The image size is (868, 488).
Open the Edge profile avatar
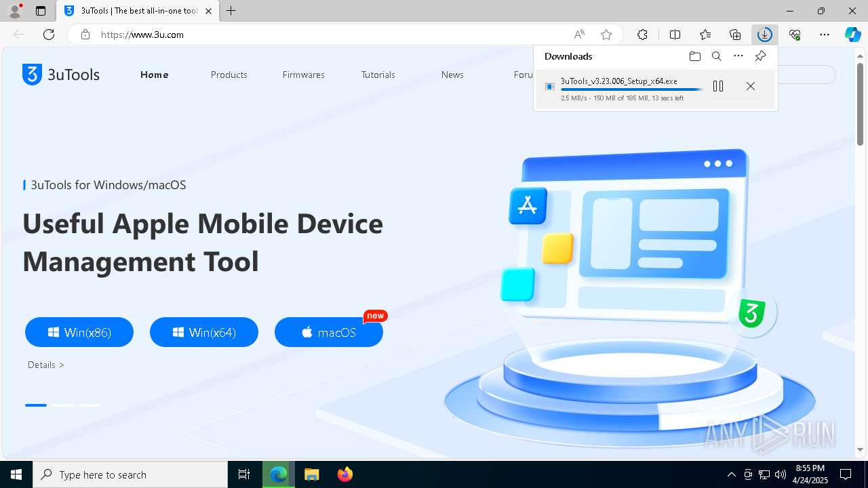pos(15,11)
